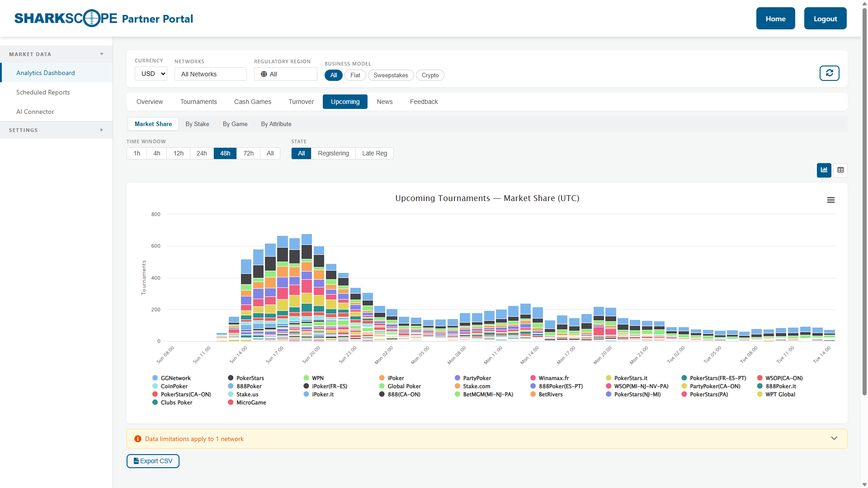Switch to By Stake sub-tab
The image size is (868, 488).
click(x=197, y=124)
